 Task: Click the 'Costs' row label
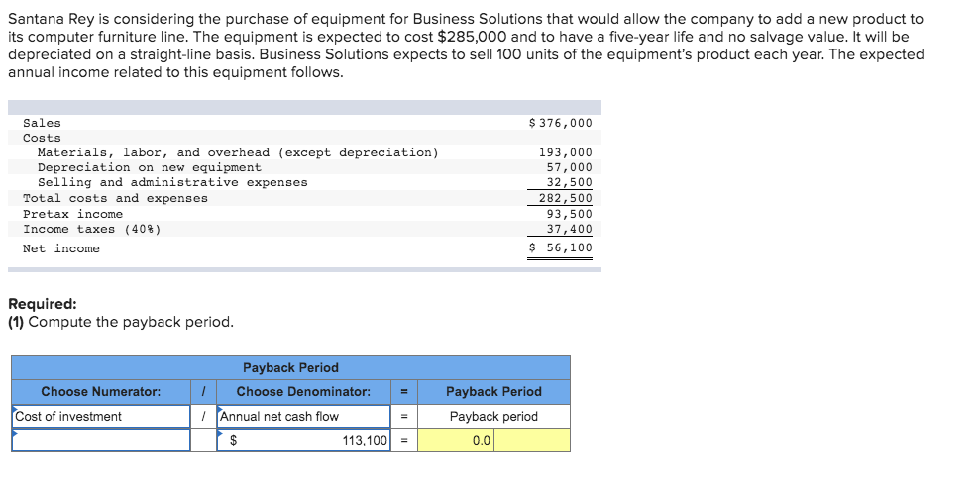[42, 138]
